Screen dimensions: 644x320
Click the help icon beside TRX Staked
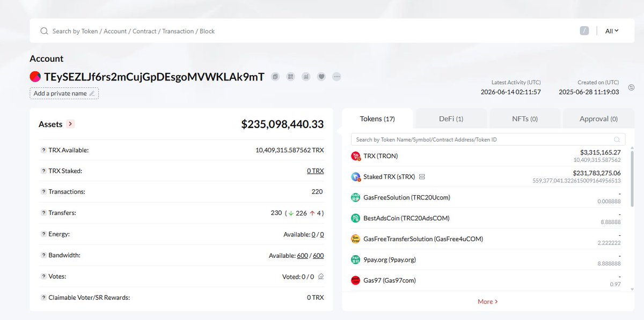[43, 171]
